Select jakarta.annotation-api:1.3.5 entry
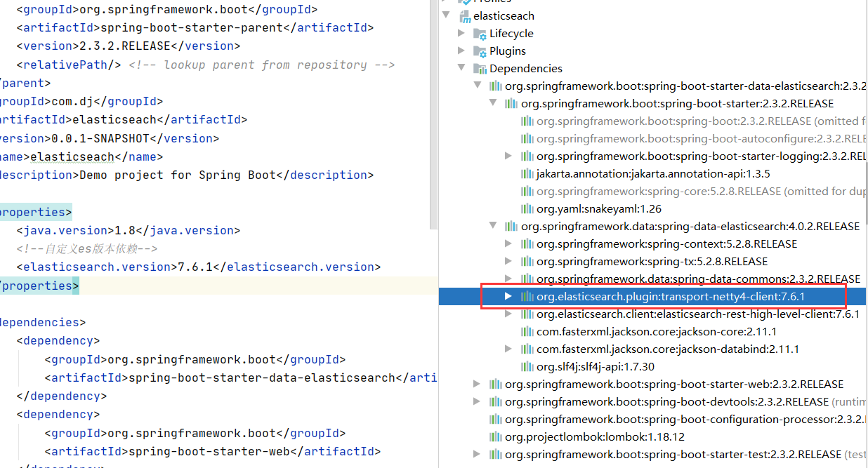 point(653,173)
